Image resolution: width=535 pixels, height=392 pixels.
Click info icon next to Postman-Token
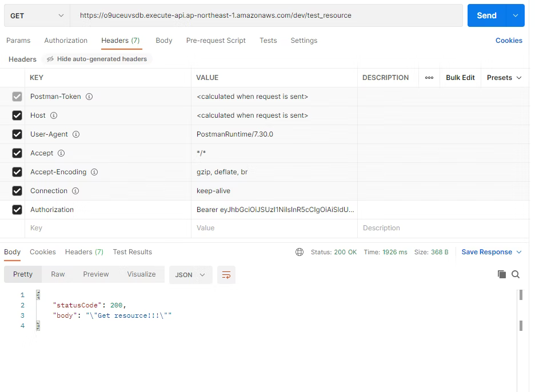(x=89, y=97)
